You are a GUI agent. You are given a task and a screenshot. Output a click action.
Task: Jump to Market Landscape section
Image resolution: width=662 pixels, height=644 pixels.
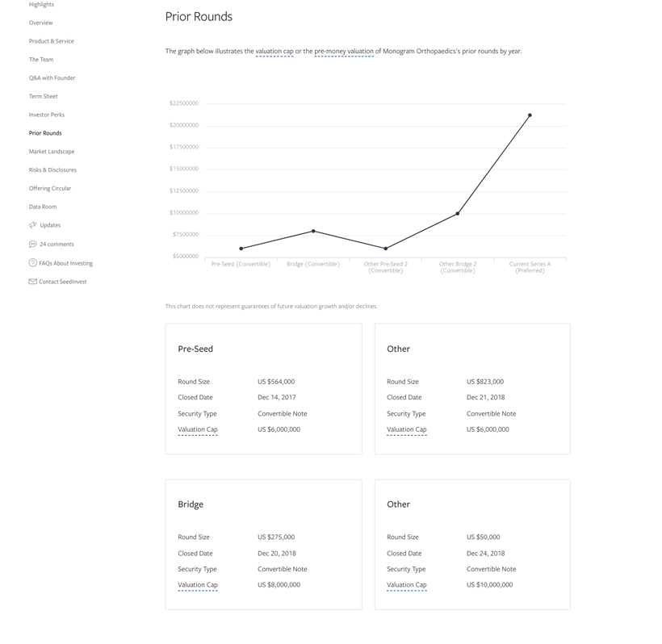point(52,152)
